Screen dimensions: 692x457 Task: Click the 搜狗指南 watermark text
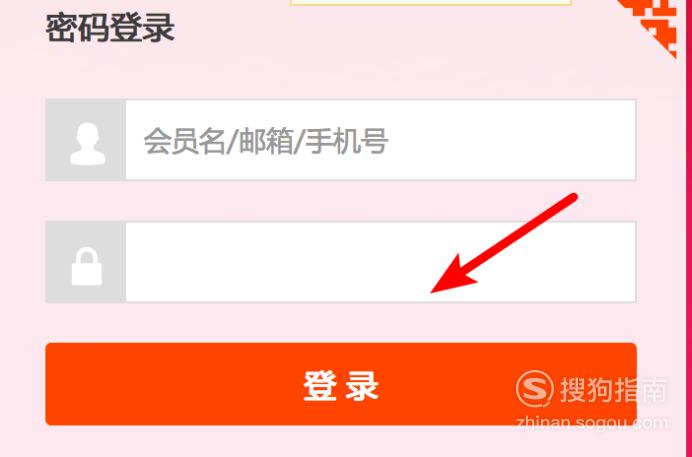pos(614,390)
